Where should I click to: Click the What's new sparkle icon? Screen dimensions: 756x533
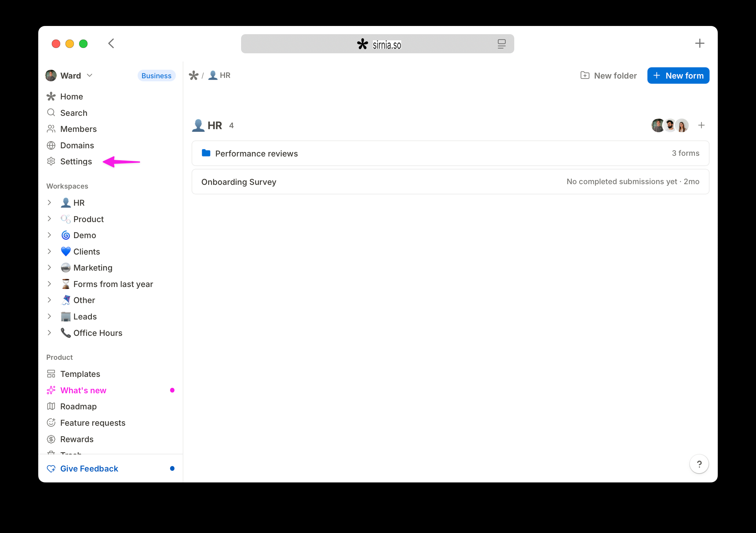51,390
